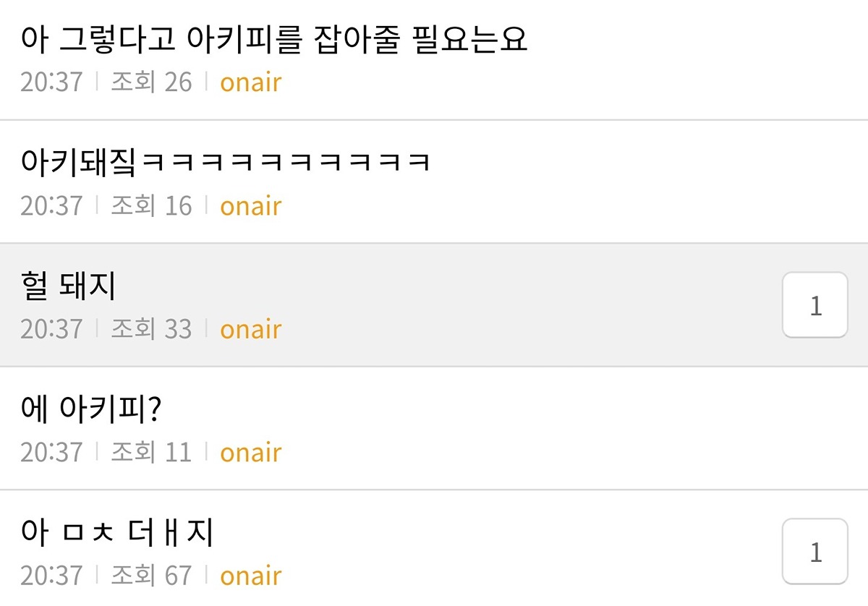
Task: Click timestamp 20:37 under "에 아키피?"
Action: coord(51,453)
